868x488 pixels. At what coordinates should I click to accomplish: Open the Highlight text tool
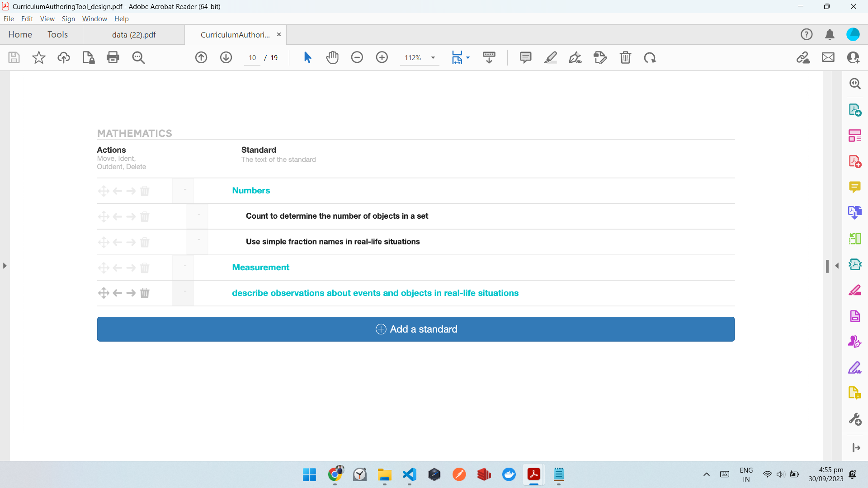[550, 57]
